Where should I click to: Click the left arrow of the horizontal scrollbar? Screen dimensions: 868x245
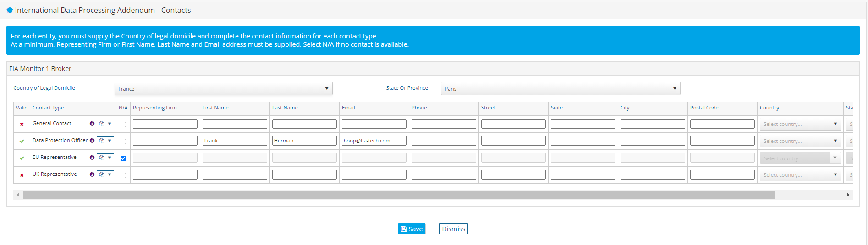coord(18,195)
